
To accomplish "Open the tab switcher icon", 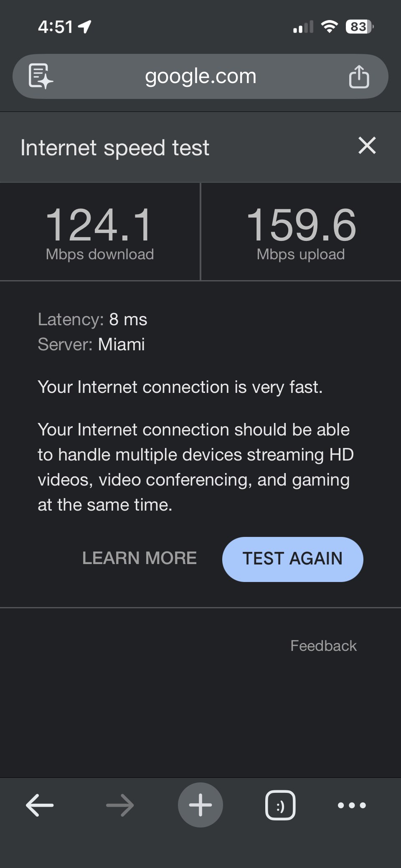I will (280, 805).
